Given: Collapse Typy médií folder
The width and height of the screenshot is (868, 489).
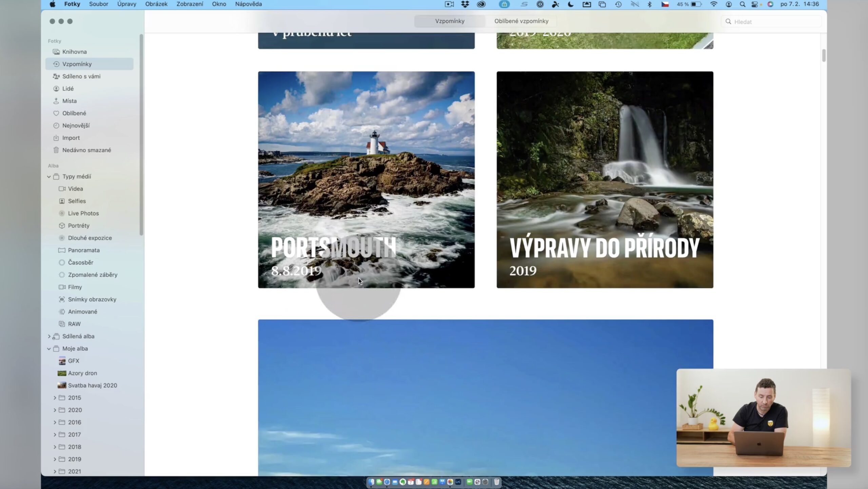Looking at the screenshot, I should tap(49, 176).
